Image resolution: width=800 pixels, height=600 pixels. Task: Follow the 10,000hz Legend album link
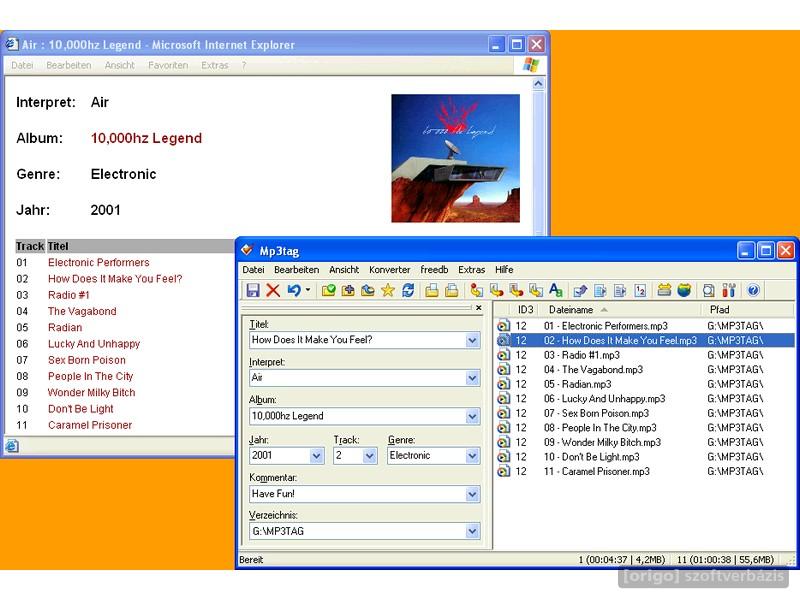146,138
